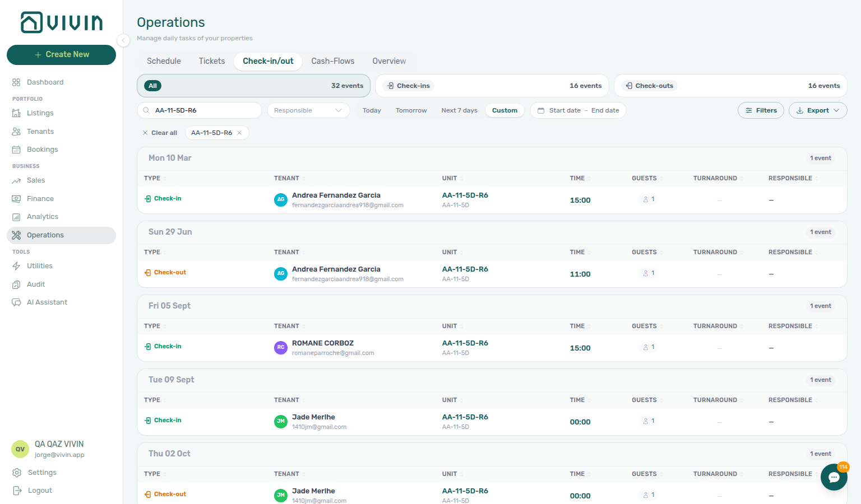
Task: Click RC avatar for ROMANE CORBOZ
Action: point(281,348)
